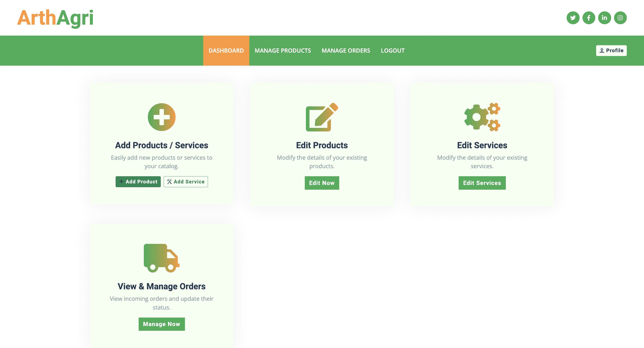This screenshot has height=348, width=644.
Task: Click Logout in the navigation bar
Action: 392,51
